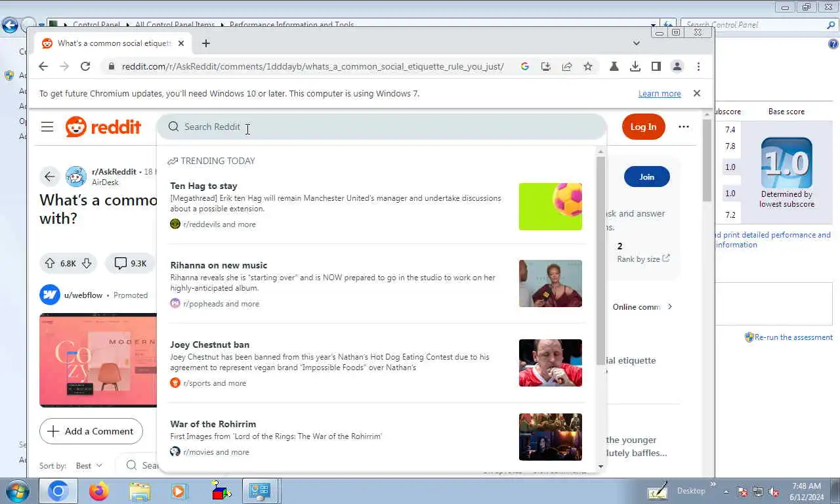Image resolution: width=840 pixels, height=504 pixels.
Task: Open the Chrome Labs flask icon
Action: pyautogui.click(x=614, y=66)
